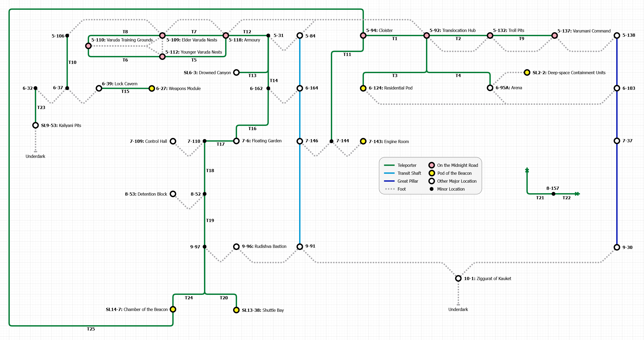Screen dimensions: 644x340
Task: Select the 6-27 Weapons Module yellow node
Action: click(152, 88)
